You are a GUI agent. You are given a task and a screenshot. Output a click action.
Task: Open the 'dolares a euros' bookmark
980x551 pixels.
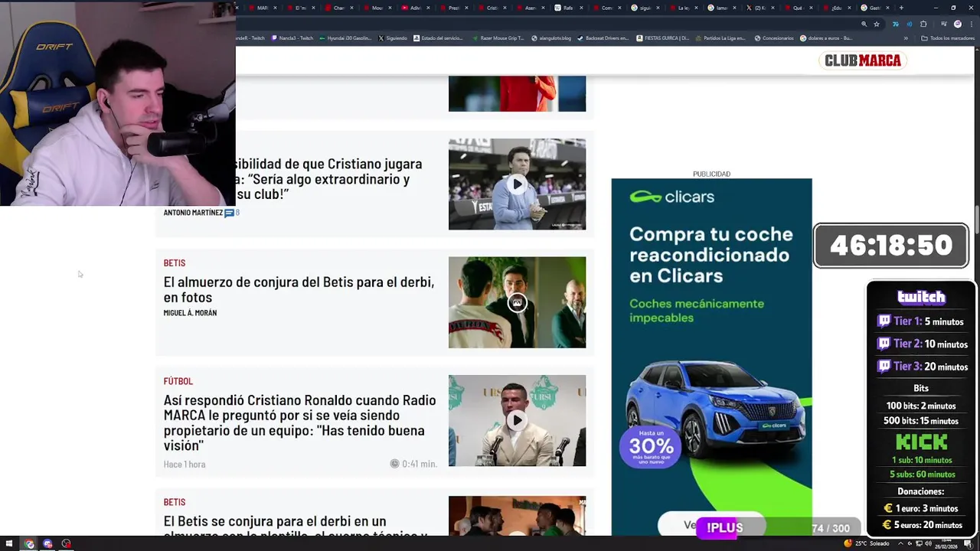point(826,38)
